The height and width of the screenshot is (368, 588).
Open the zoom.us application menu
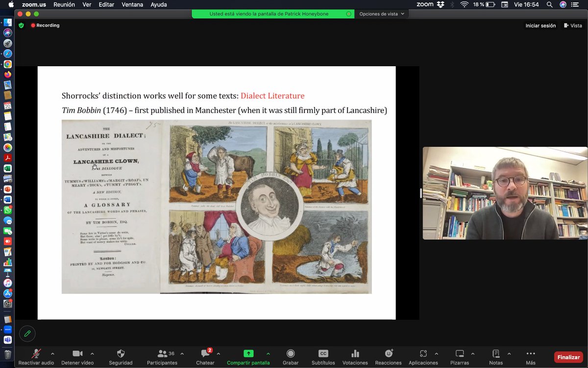point(34,4)
